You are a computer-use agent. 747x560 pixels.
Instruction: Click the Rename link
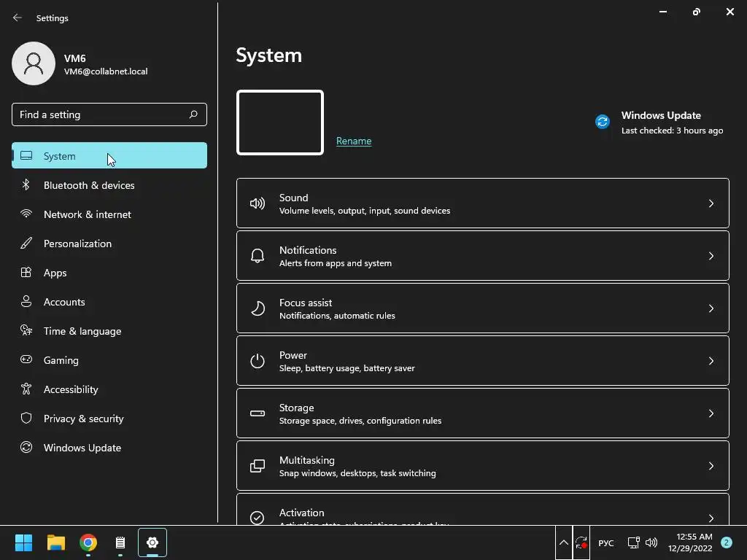click(x=354, y=141)
